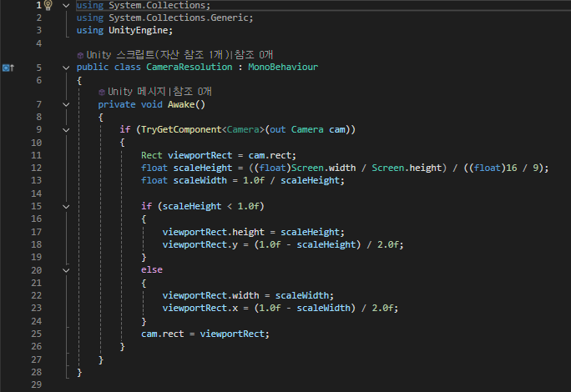Open the 'Unity 메시지' CodeLens link

[x=137, y=92]
